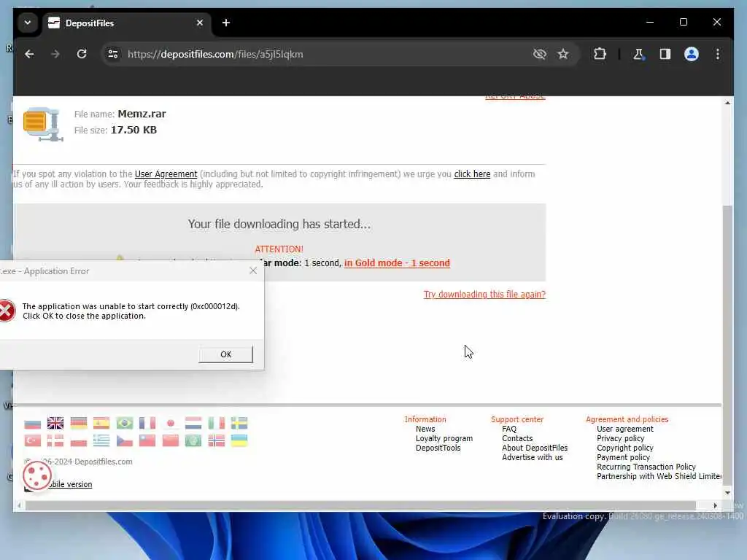Go back to the previous page
Screen dimensions: 747x560
(x=29, y=54)
